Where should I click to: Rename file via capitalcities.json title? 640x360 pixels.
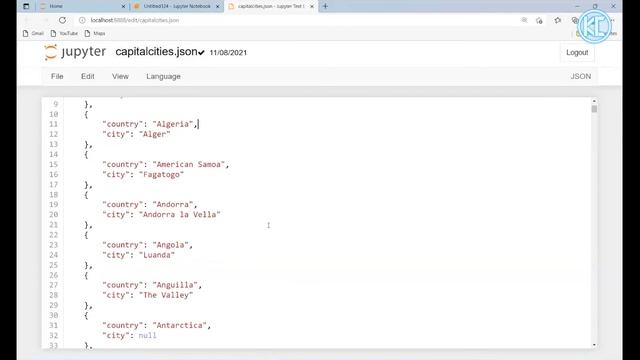[x=156, y=52]
